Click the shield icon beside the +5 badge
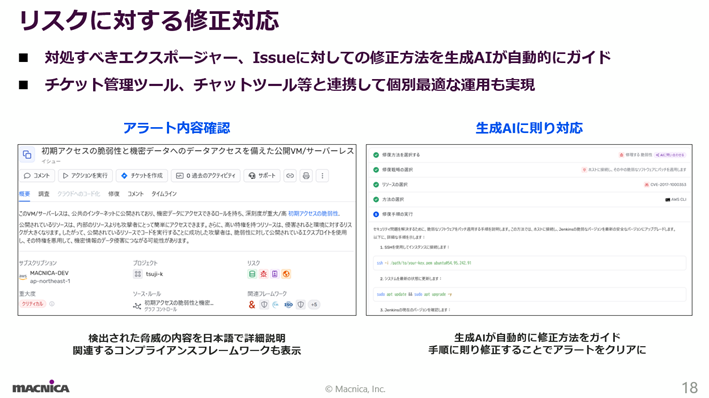 [x=301, y=304]
